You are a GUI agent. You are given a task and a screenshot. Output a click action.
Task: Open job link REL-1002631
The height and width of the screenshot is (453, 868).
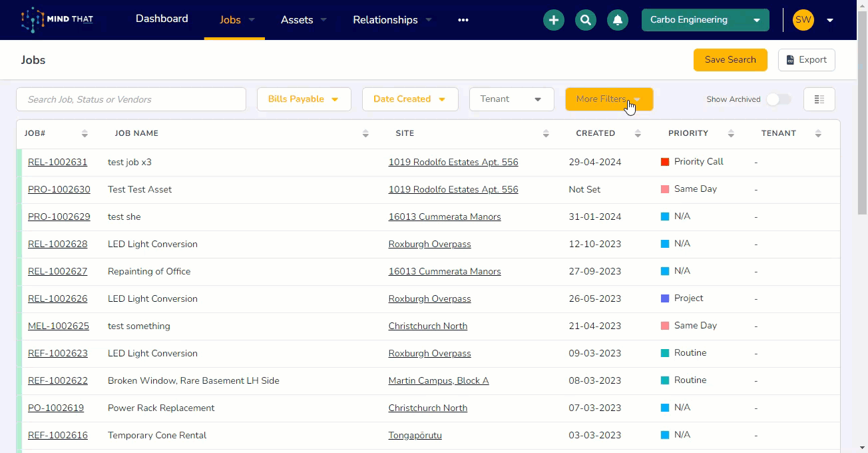(57, 162)
